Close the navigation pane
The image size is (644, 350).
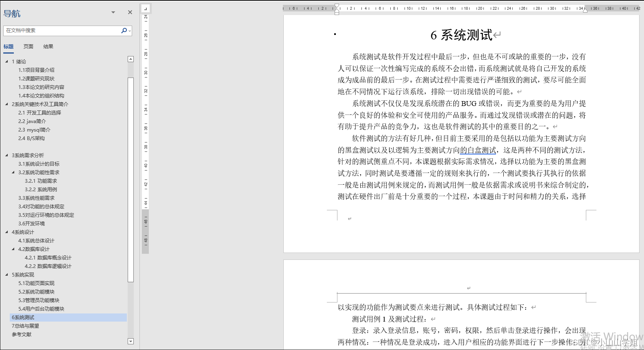click(130, 13)
